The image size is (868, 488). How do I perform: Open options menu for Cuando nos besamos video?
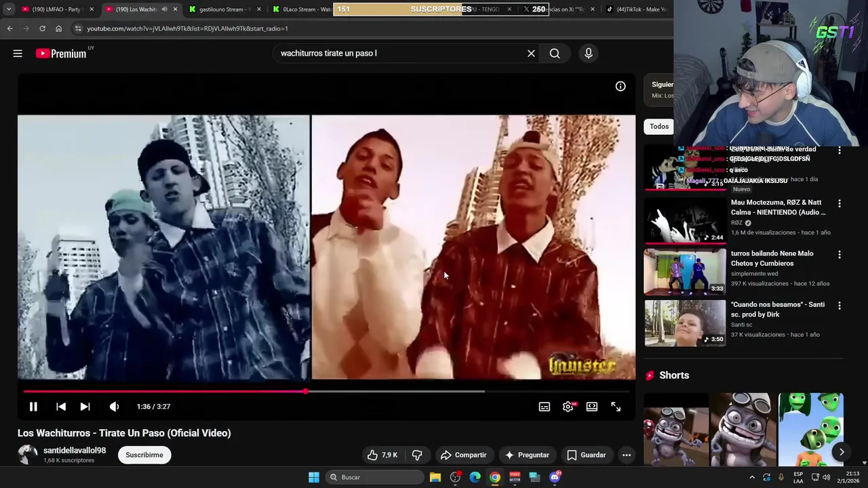[840, 306]
